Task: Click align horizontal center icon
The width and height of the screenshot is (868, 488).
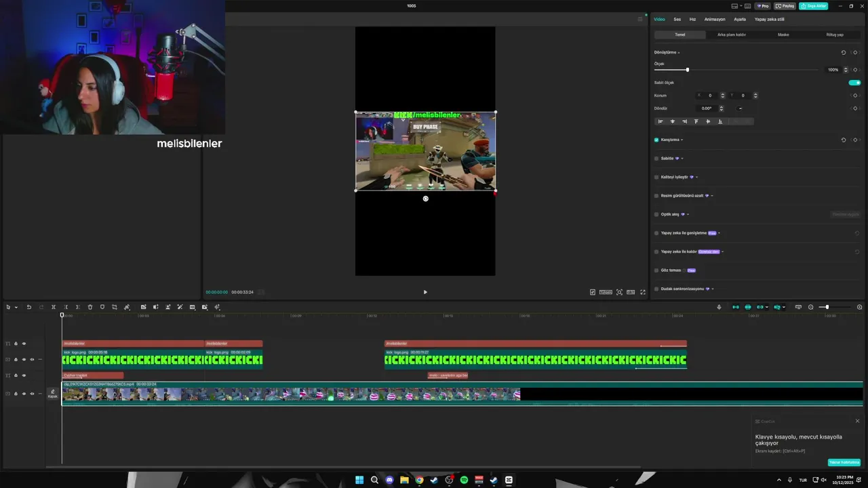Action: tap(673, 121)
